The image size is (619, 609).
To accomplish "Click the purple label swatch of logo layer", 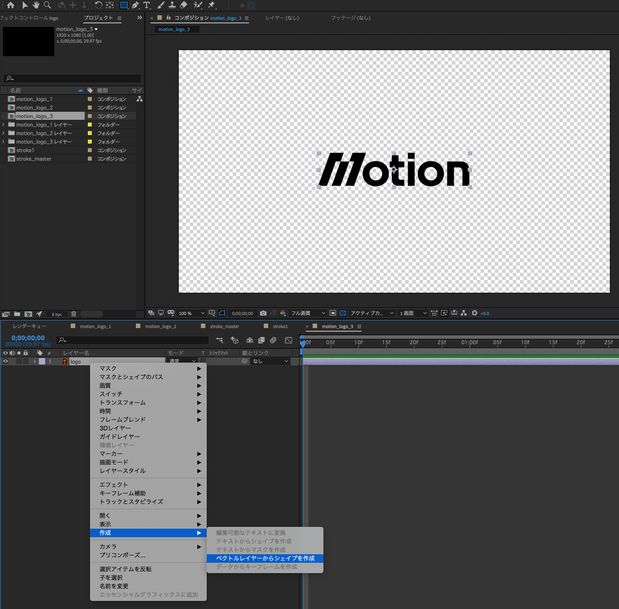I will 42,361.
